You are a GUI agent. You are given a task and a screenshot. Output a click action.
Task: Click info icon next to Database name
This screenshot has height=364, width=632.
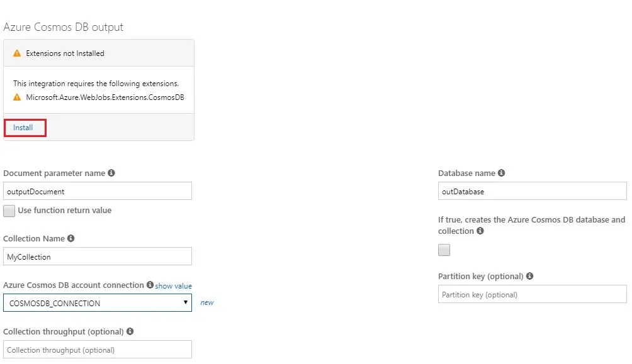pyautogui.click(x=501, y=173)
